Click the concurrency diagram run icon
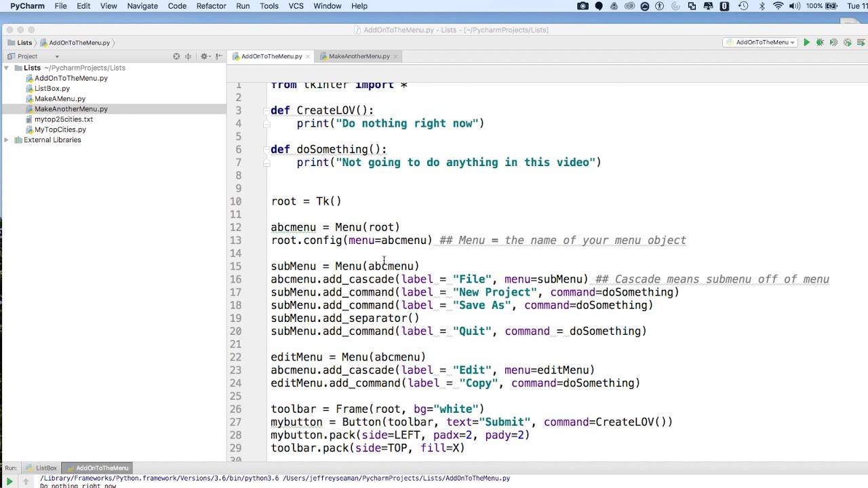868x488 pixels. pyautogui.click(x=861, y=43)
